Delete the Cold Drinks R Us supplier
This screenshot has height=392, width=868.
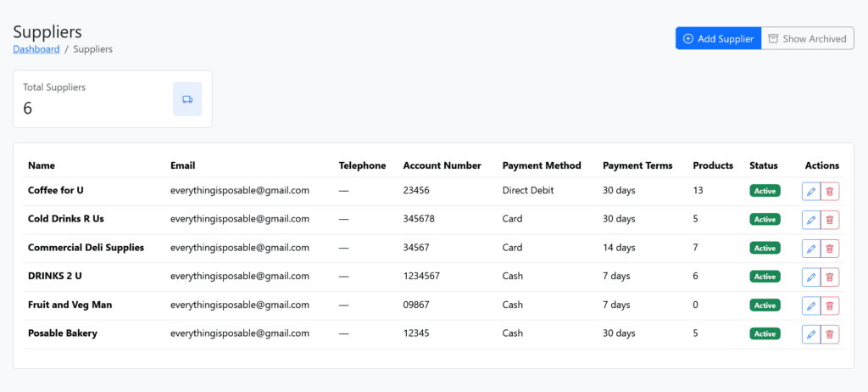830,220
